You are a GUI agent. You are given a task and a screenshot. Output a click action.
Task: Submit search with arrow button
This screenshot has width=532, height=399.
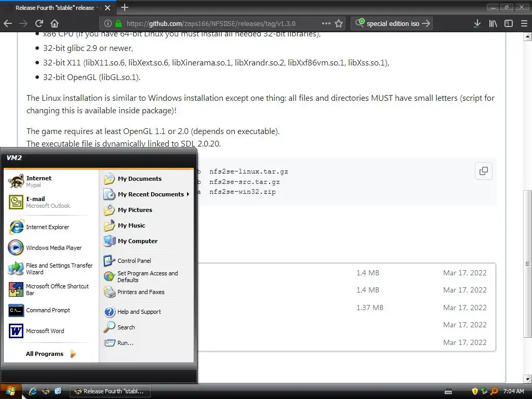pos(426,23)
